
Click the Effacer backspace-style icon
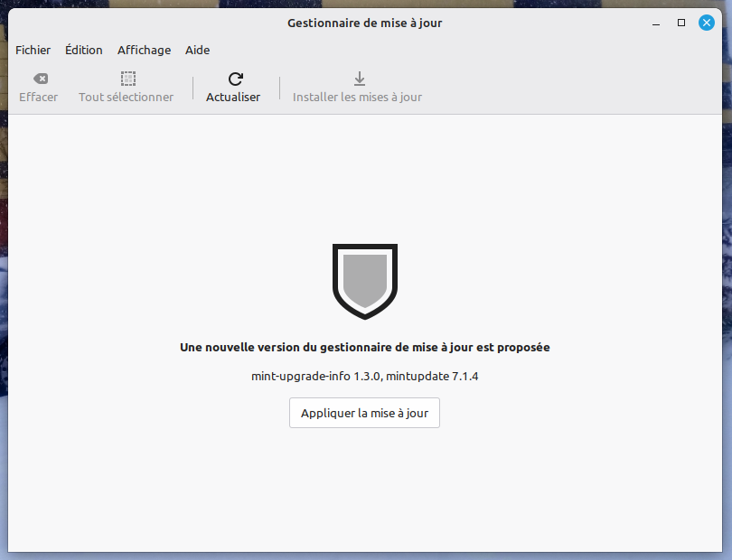point(40,79)
